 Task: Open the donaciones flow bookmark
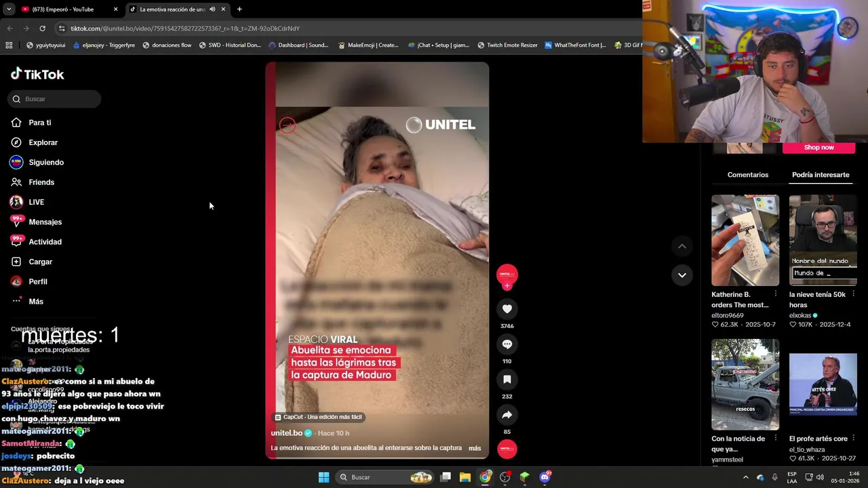click(167, 45)
